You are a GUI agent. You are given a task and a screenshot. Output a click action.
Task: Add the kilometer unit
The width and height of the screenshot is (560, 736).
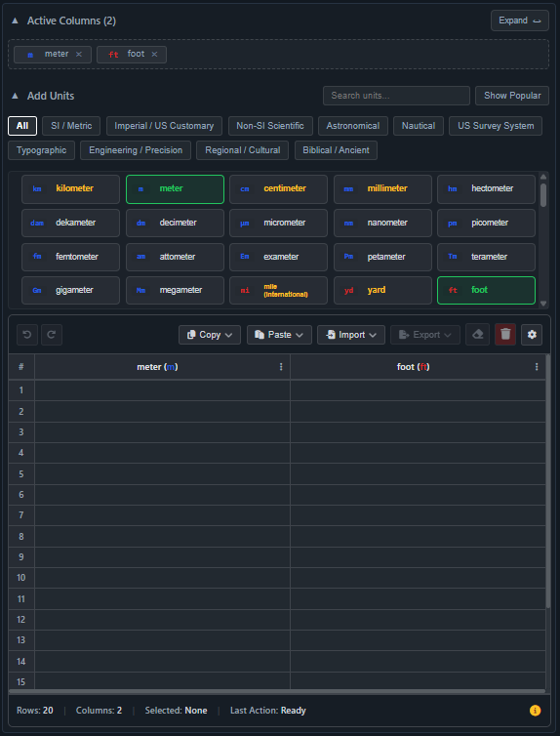[71, 189]
